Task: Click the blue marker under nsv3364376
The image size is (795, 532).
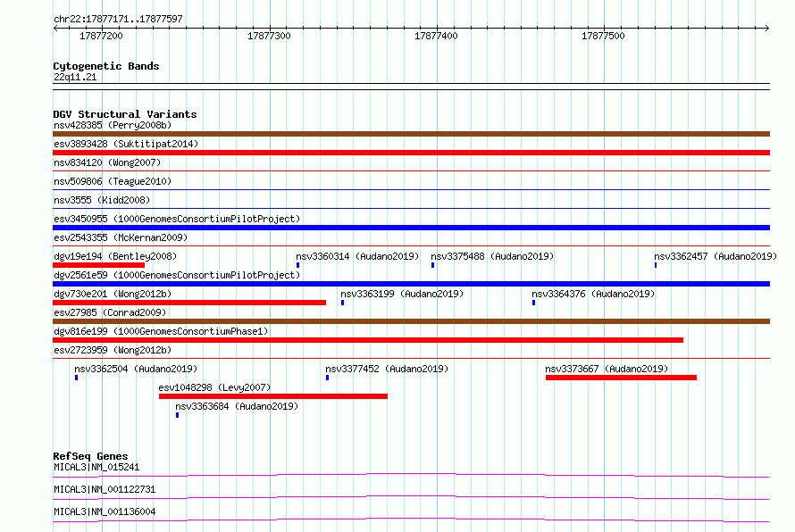Action: 534,303
